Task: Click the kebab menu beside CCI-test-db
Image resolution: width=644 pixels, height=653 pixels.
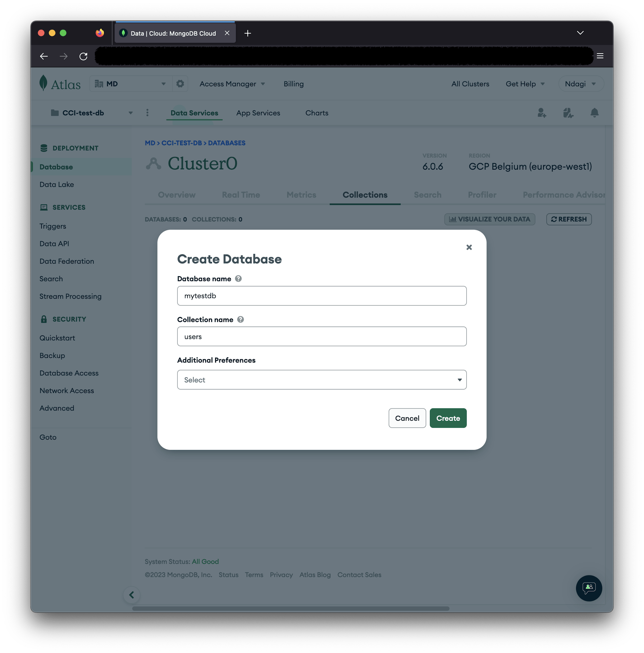Action: [147, 113]
